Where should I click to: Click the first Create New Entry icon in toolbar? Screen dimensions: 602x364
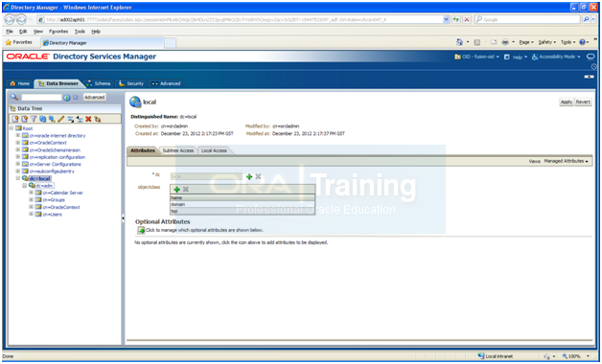[x=15, y=119]
